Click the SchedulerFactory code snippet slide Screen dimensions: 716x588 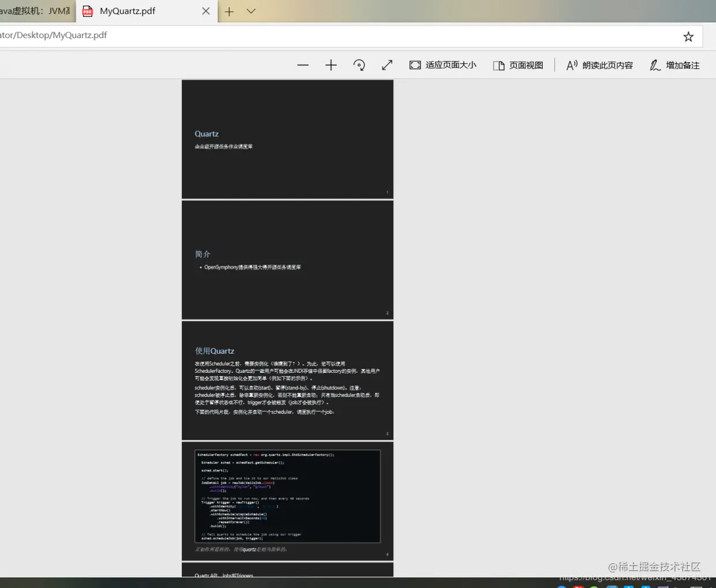tap(288, 501)
